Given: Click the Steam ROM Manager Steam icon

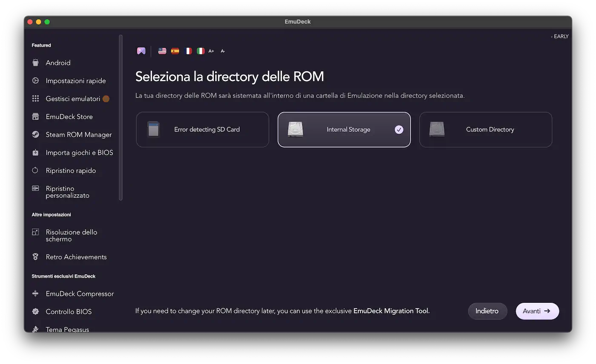Looking at the screenshot, I should pyautogui.click(x=35, y=134).
